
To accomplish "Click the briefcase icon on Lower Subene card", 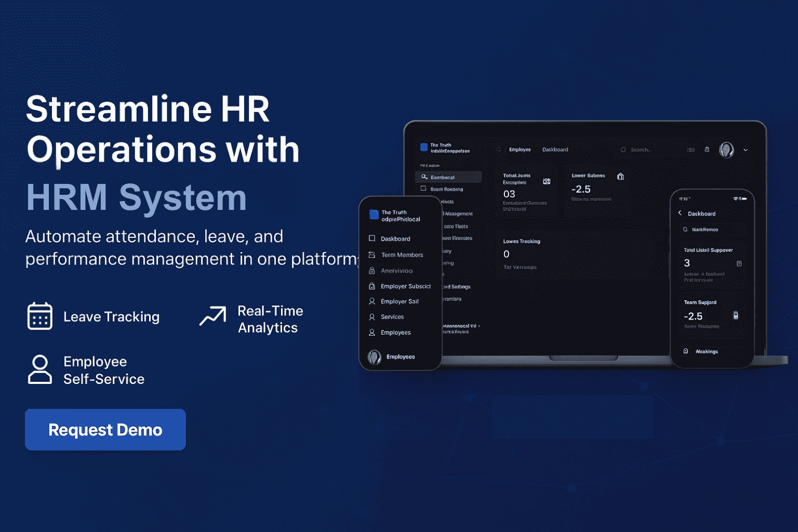I will [x=620, y=176].
